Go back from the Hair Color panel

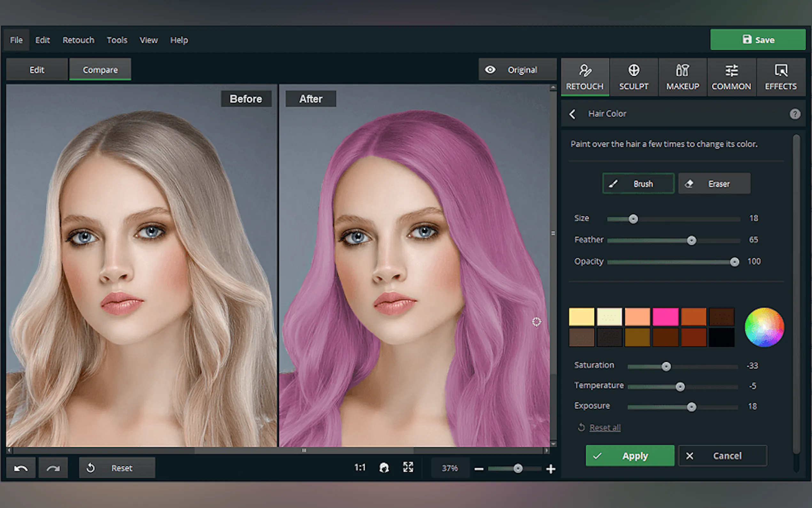(x=572, y=114)
